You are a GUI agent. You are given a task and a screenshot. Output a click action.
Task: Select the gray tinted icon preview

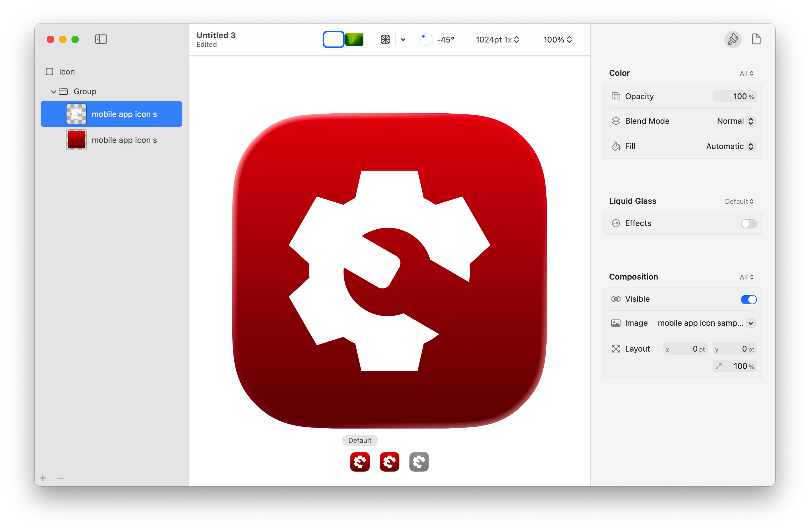[x=419, y=462]
